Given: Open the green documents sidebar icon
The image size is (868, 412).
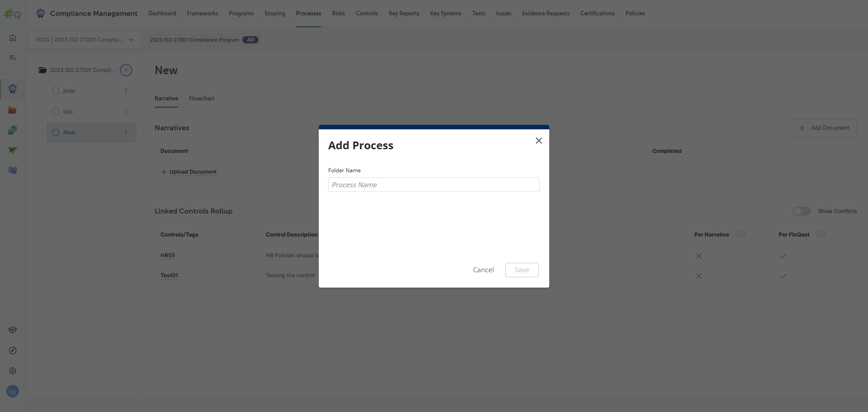Looking at the screenshot, I should 13,130.
